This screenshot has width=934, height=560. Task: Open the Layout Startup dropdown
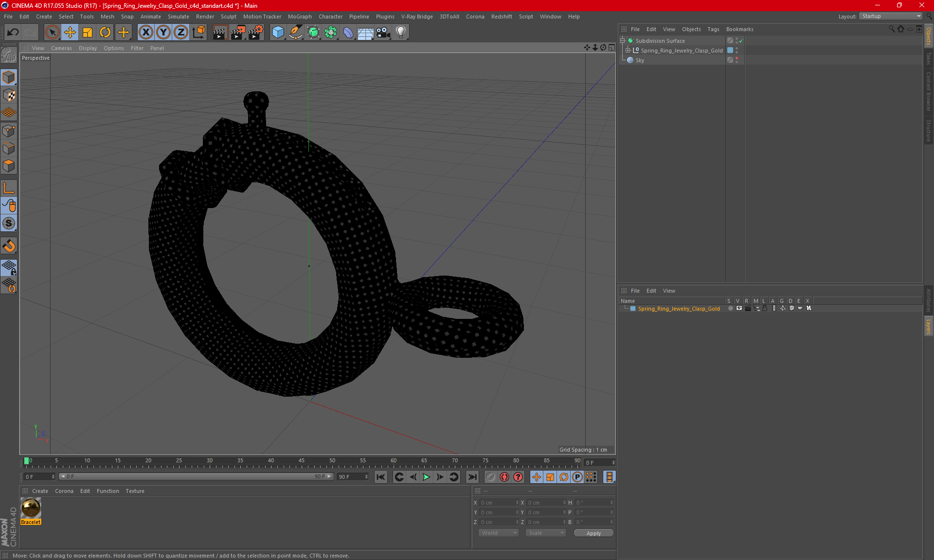pos(891,16)
